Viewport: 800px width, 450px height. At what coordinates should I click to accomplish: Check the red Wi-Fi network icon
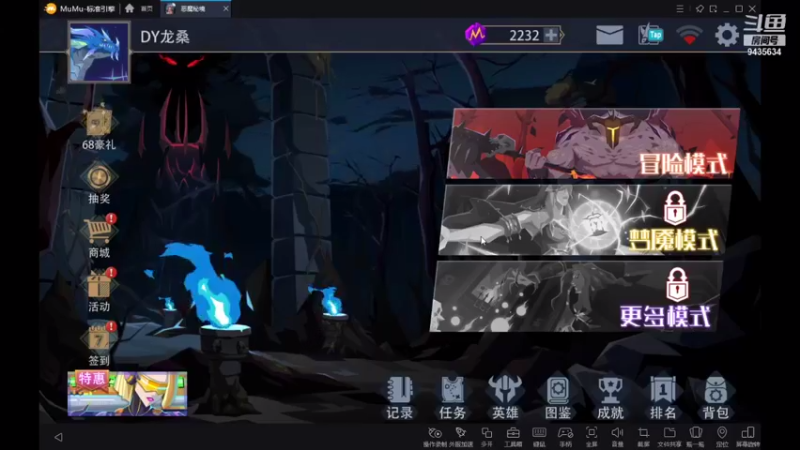[689, 35]
